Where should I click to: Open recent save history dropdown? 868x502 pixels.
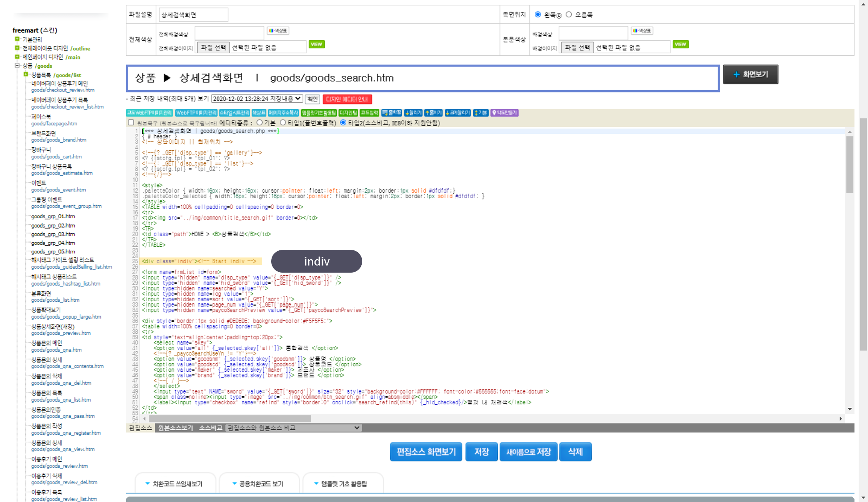[x=257, y=99]
